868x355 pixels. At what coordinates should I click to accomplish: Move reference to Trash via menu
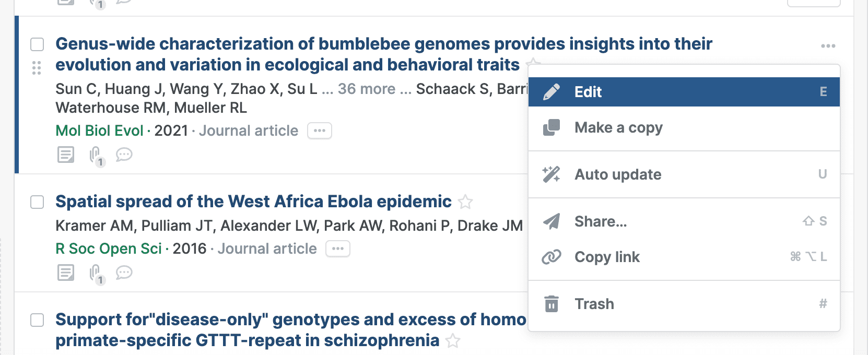click(594, 304)
